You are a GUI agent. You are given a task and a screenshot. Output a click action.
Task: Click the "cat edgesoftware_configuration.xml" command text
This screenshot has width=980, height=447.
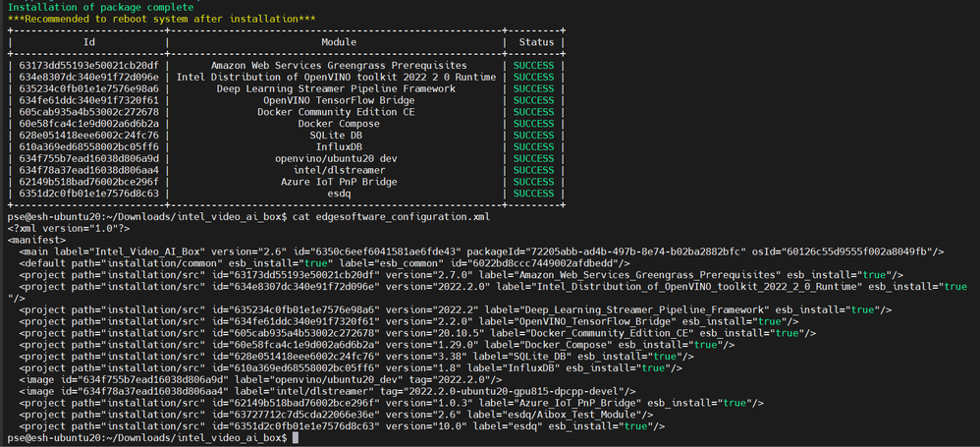point(391,217)
